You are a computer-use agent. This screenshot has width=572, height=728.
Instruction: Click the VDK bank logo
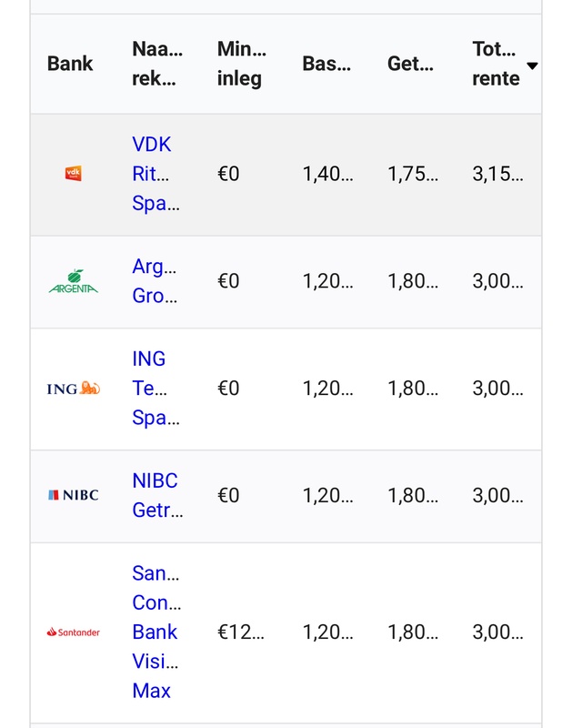[74, 173]
